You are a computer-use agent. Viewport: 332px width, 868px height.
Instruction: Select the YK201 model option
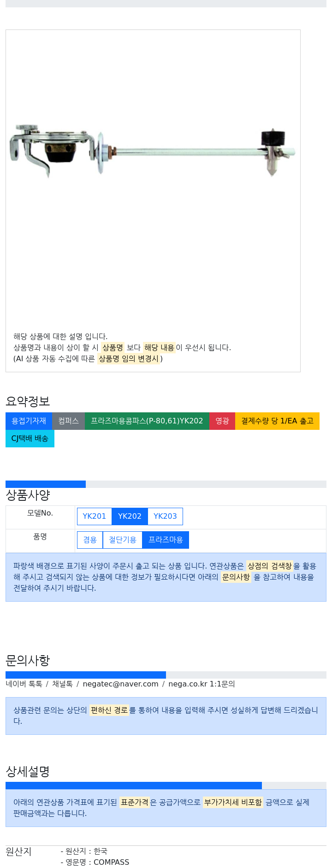(x=94, y=516)
